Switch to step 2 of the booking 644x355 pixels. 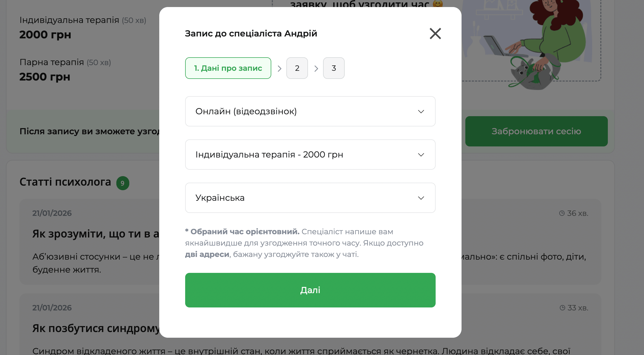click(x=297, y=68)
